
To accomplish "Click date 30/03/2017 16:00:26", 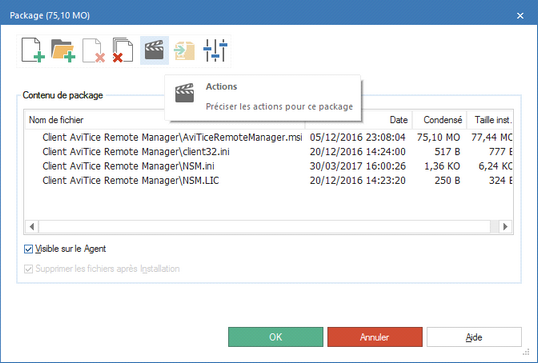I will click(358, 166).
